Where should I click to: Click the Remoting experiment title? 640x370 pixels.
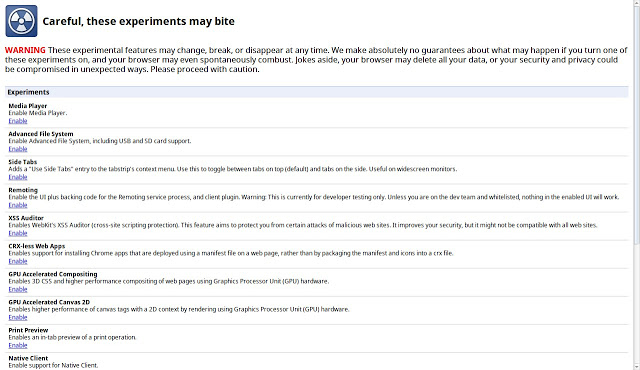[x=23, y=190]
